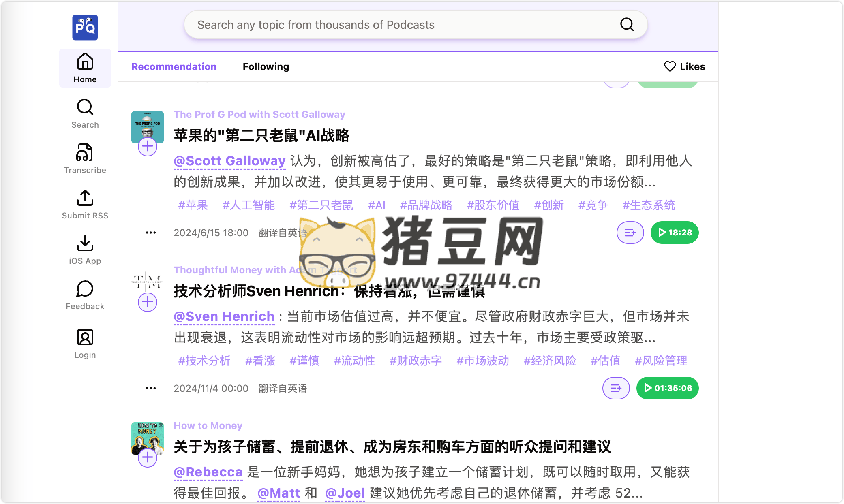
Task: Follow How to Money with plus button
Action: 148,457
